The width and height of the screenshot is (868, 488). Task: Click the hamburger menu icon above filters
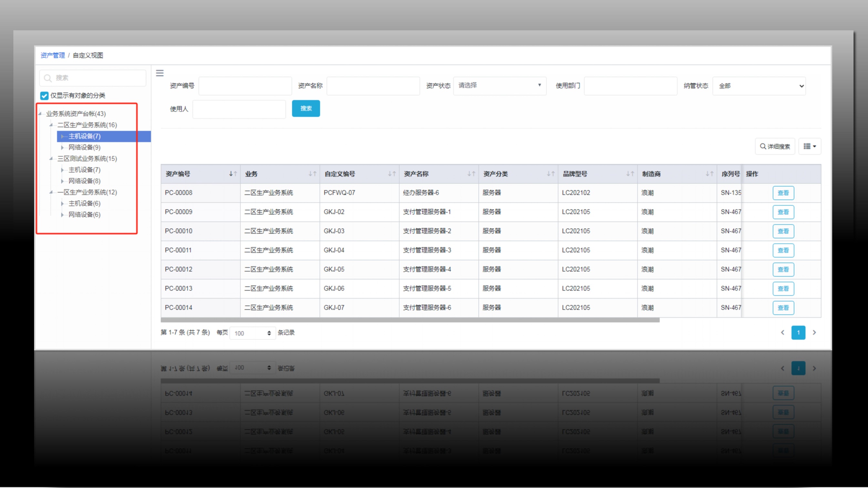point(160,73)
